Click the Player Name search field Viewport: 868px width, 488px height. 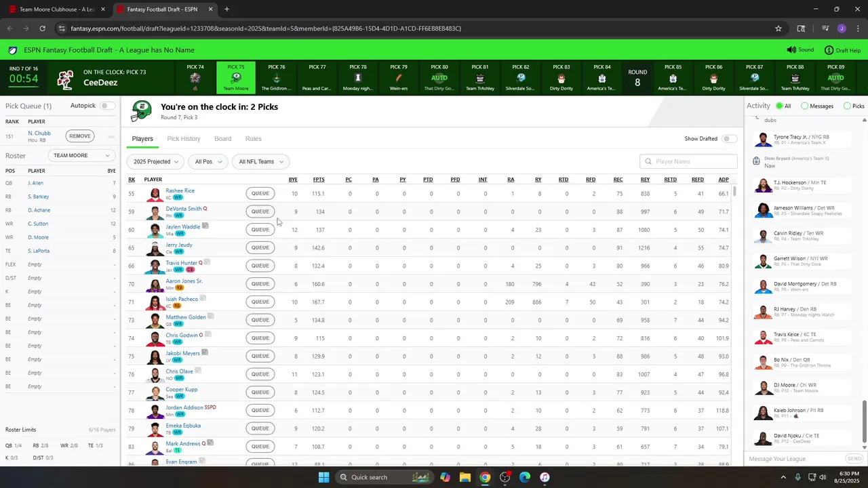click(688, 161)
